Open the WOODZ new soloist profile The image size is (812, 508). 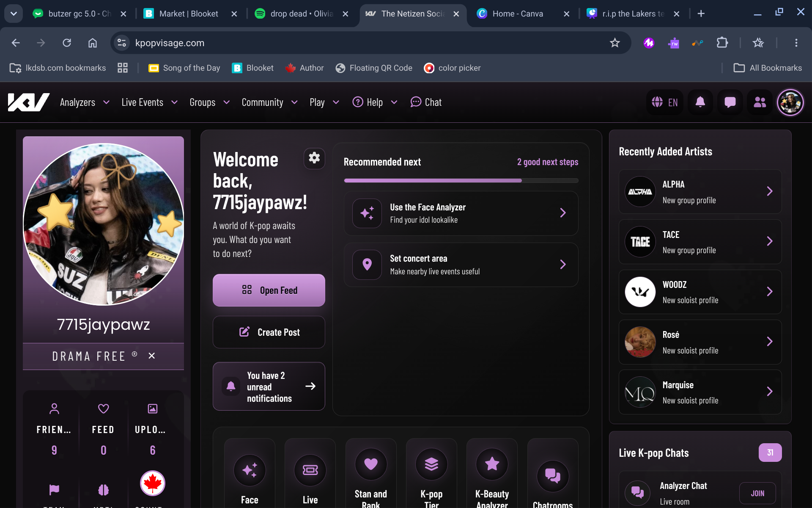click(x=700, y=292)
